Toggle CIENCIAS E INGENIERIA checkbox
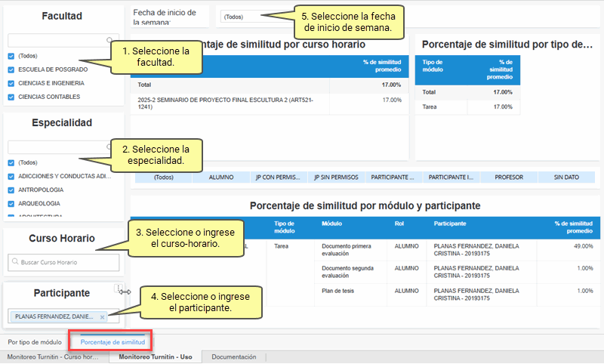Image resolution: width=604 pixels, height=364 pixels. click(11, 83)
